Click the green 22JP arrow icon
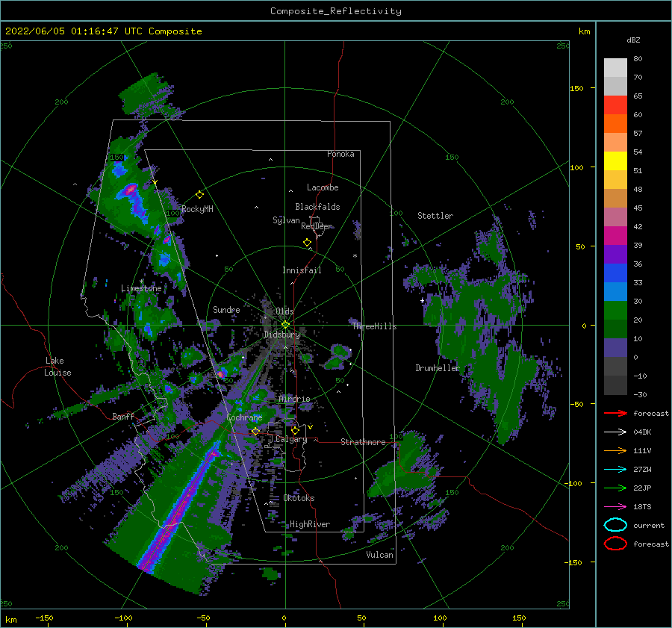 [x=615, y=488]
